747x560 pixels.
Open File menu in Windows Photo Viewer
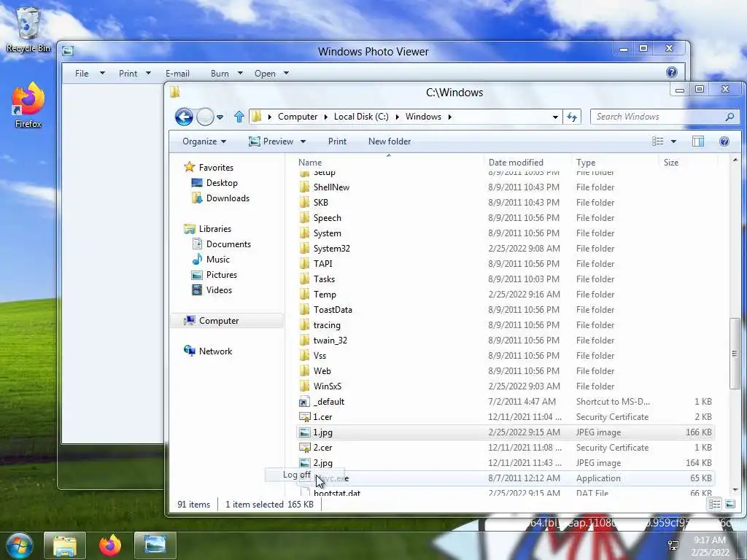(x=82, y=74)
